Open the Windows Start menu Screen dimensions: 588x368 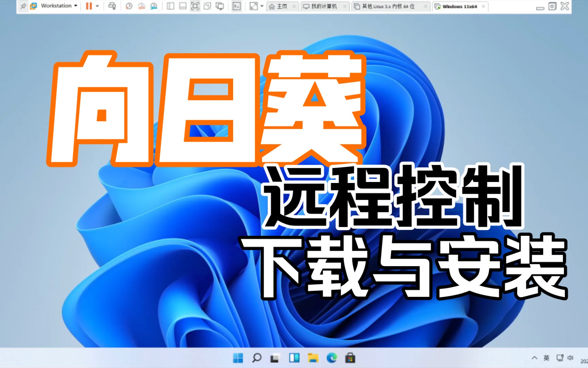click(238, 358)
